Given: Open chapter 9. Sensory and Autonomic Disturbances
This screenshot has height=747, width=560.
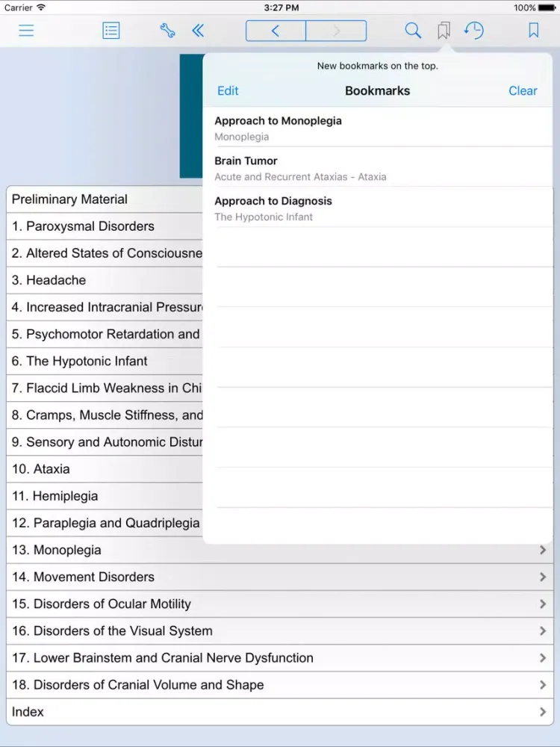Looking at the screenshot, I should tap(105, 442).
